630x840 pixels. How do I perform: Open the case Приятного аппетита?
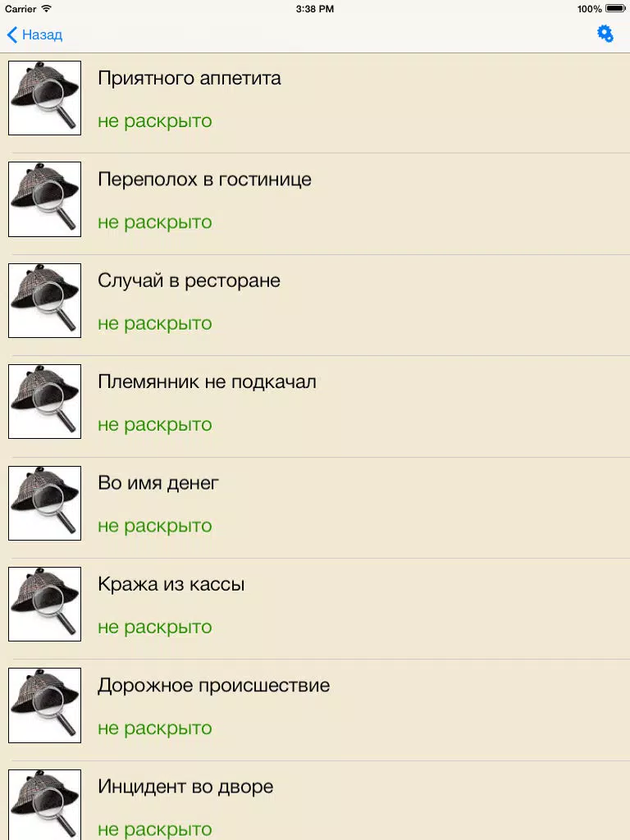(189, 78)
